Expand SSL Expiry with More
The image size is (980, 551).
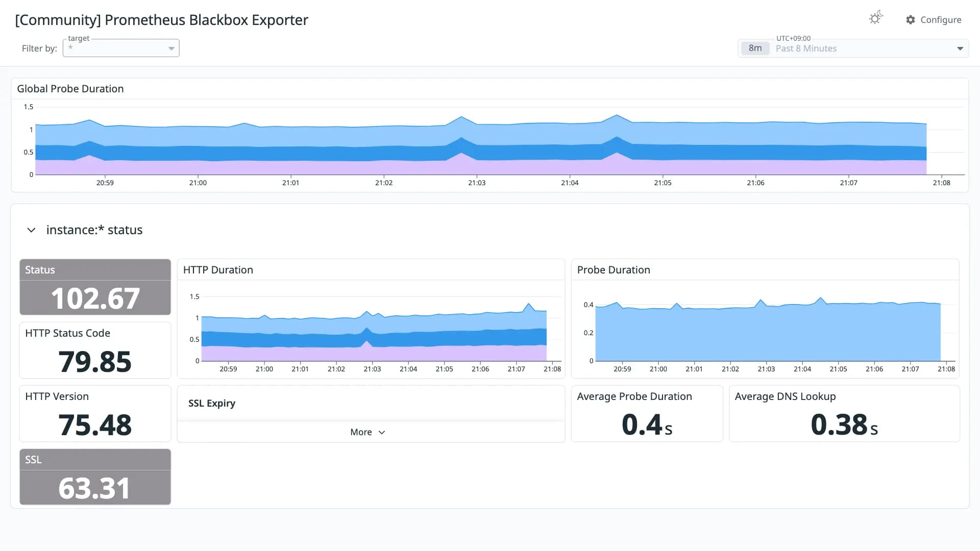(x=367, y=432)
